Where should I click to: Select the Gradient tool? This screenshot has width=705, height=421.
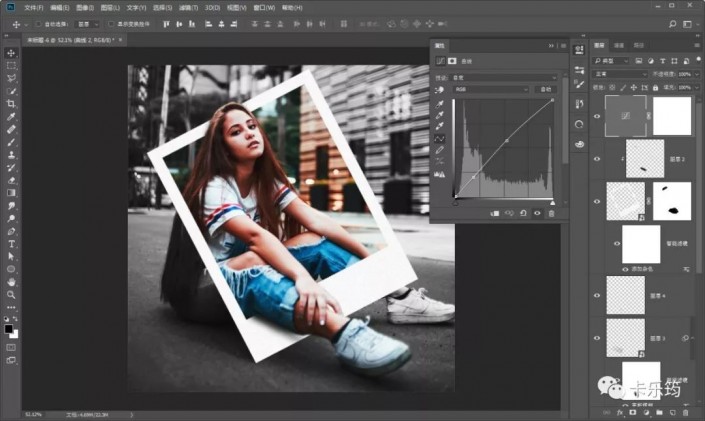(11, 193)
